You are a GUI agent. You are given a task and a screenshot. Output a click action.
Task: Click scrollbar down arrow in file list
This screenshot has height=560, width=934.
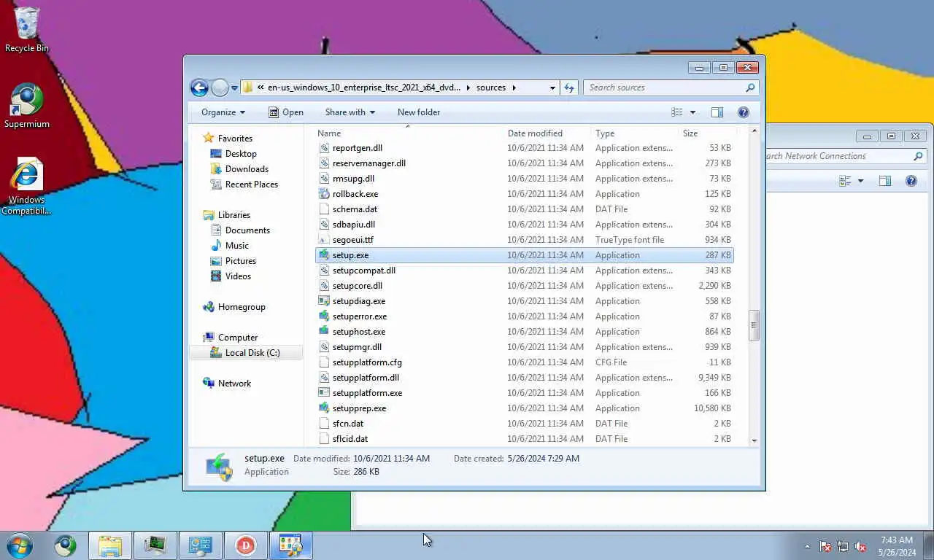pyautogui.click(x=754, y=440)
